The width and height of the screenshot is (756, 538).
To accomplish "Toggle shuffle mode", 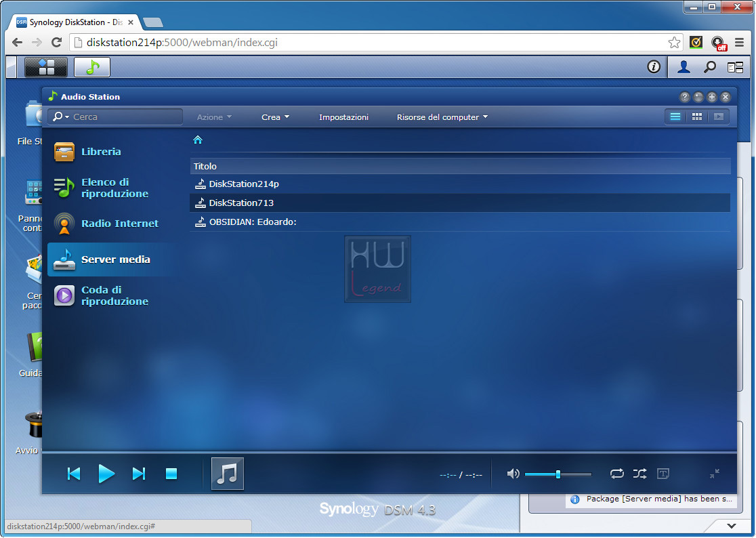I will click(639, 474).
